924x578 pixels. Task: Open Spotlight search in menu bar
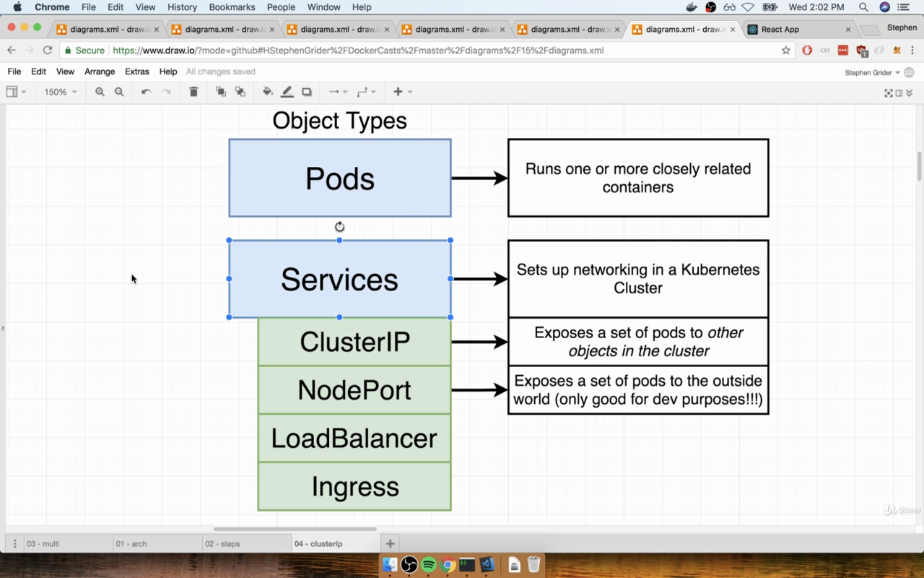click(x=863, y=7)
